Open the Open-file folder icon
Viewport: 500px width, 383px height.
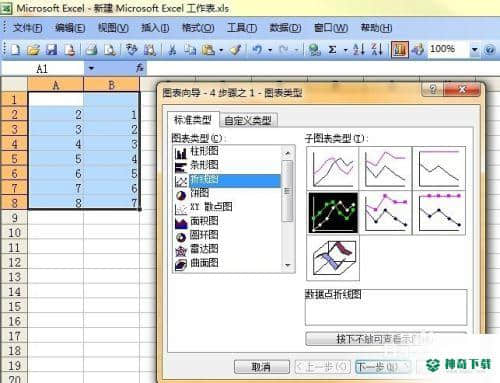coord(33,50)
